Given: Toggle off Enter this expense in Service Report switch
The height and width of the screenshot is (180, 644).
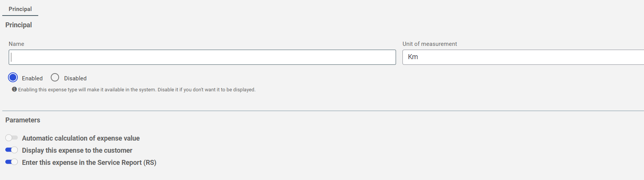Looking at the screenshot, I should (11, 162).
